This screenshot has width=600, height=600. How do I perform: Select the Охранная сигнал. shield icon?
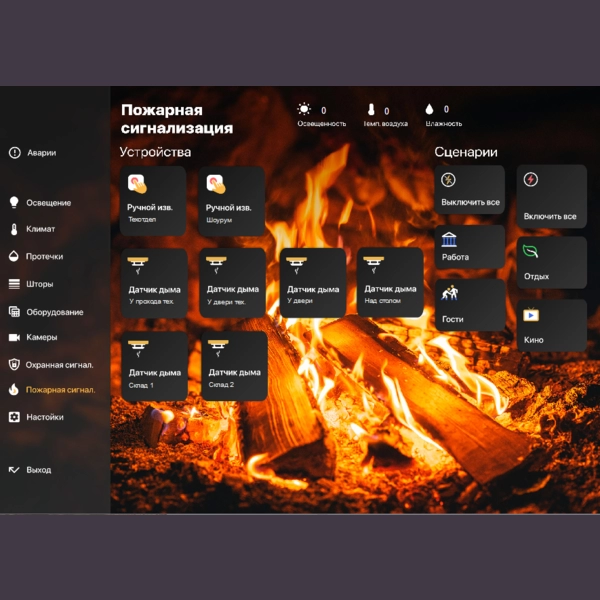pos(14,364)
